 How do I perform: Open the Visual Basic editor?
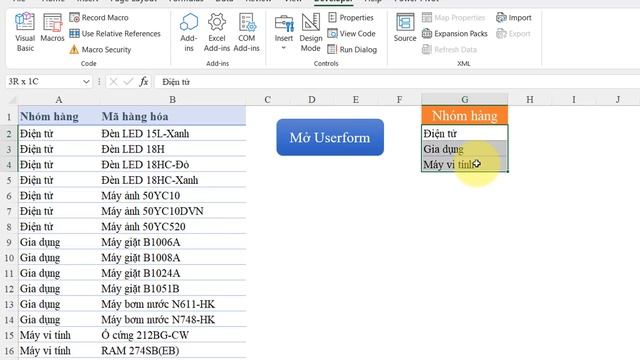pos(25,32)
